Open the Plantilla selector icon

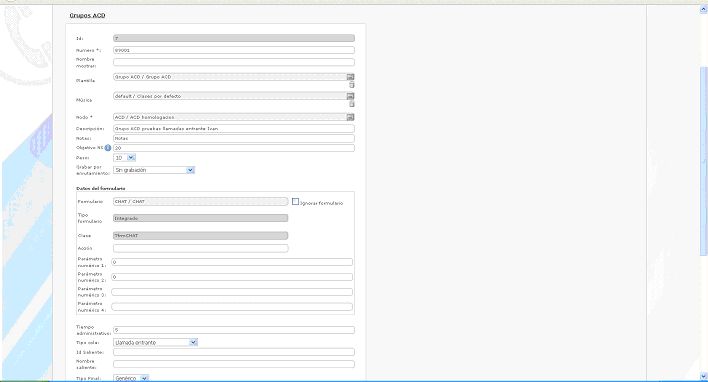click(x=350, y=77)
